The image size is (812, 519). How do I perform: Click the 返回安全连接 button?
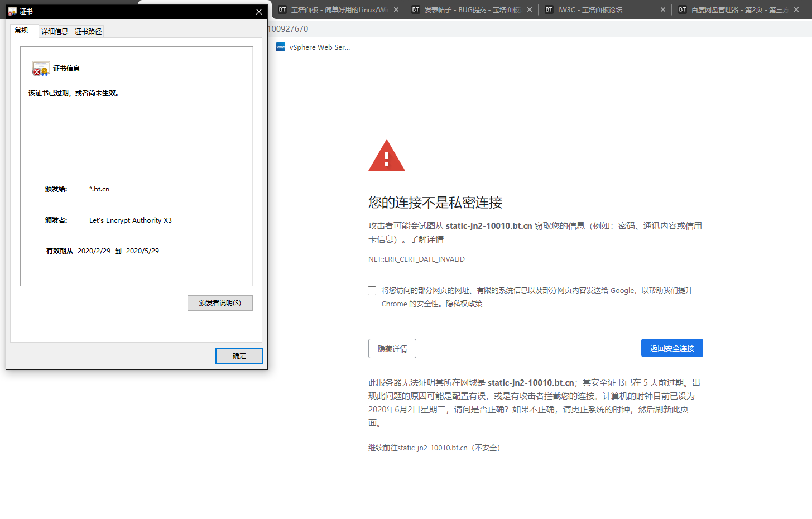(x=672, y=348)
